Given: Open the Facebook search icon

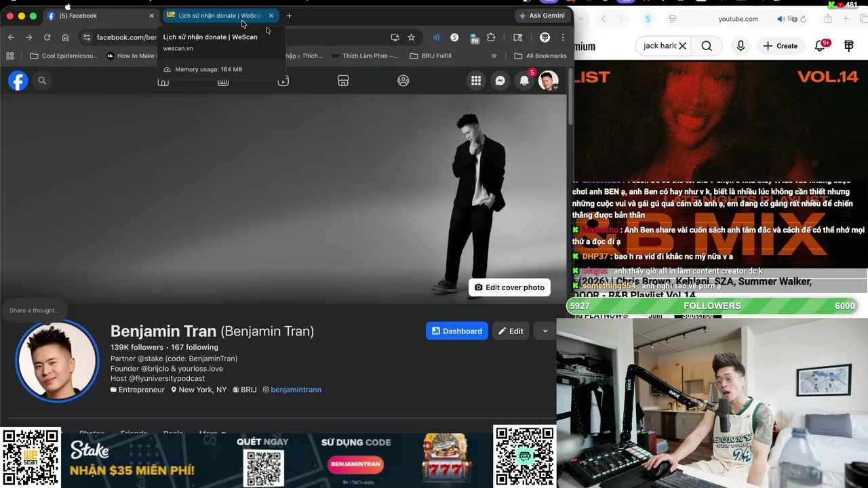Looking at the screenshot, I should click(42, 81).
